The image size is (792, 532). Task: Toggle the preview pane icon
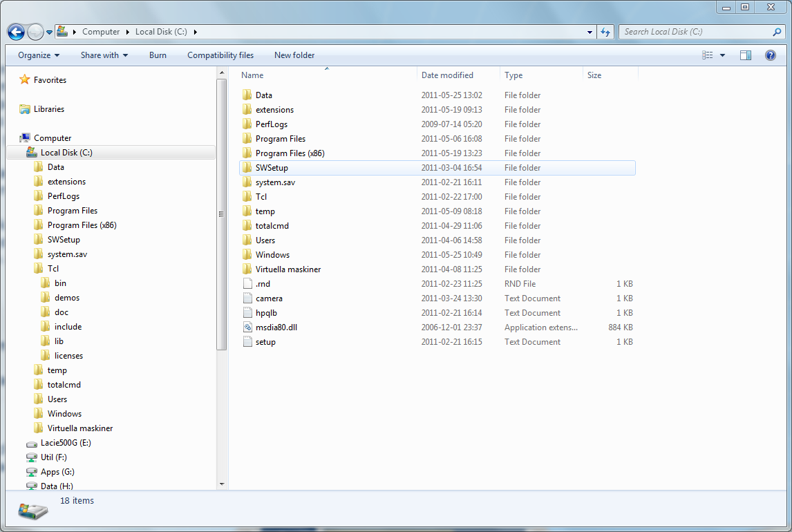pos(746,55)
